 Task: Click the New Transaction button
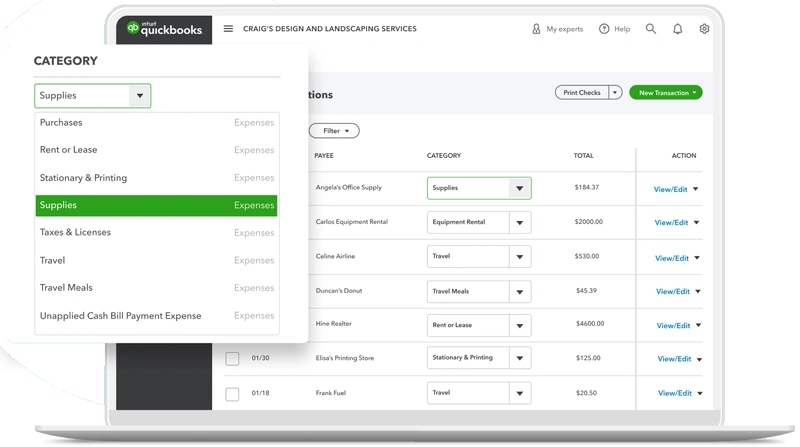(665, 93)
